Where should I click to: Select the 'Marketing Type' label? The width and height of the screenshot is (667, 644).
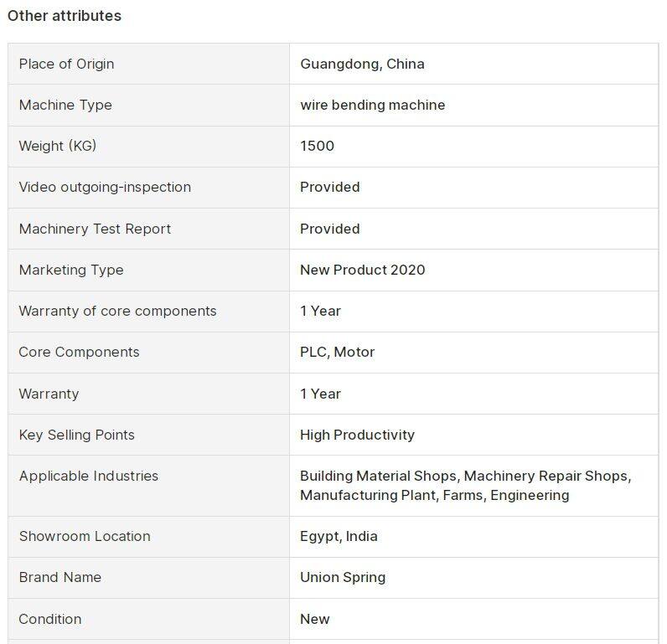[71, 270]
